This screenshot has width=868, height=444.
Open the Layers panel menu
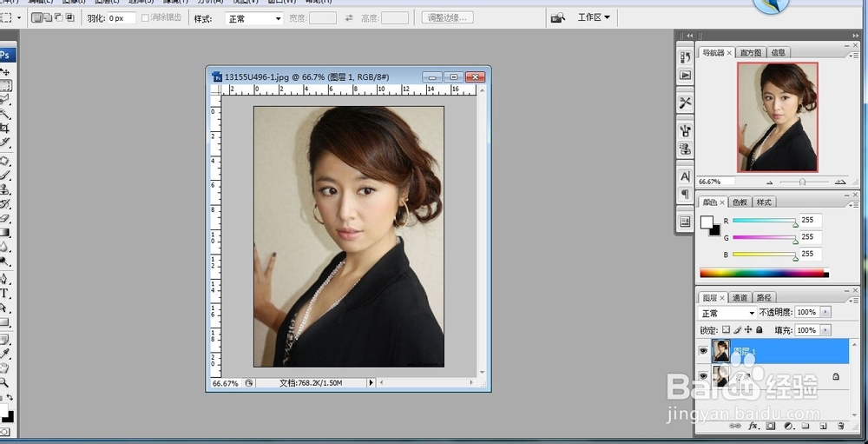point(852,299)
